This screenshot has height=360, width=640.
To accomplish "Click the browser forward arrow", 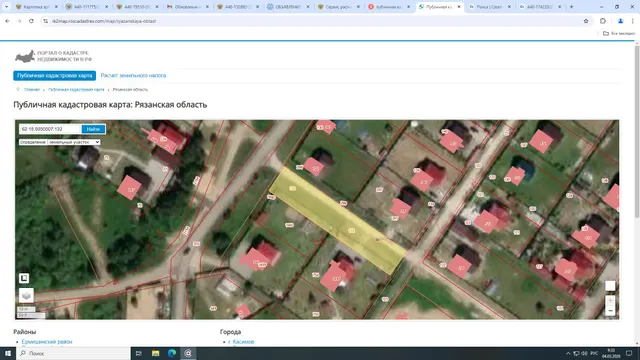I will (19, 21).
